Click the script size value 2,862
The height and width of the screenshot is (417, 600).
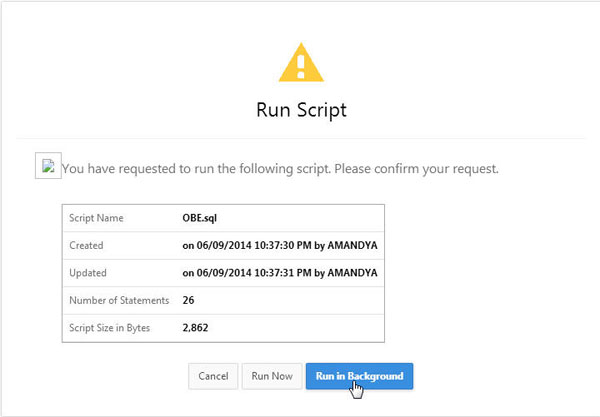pos(195,328)
